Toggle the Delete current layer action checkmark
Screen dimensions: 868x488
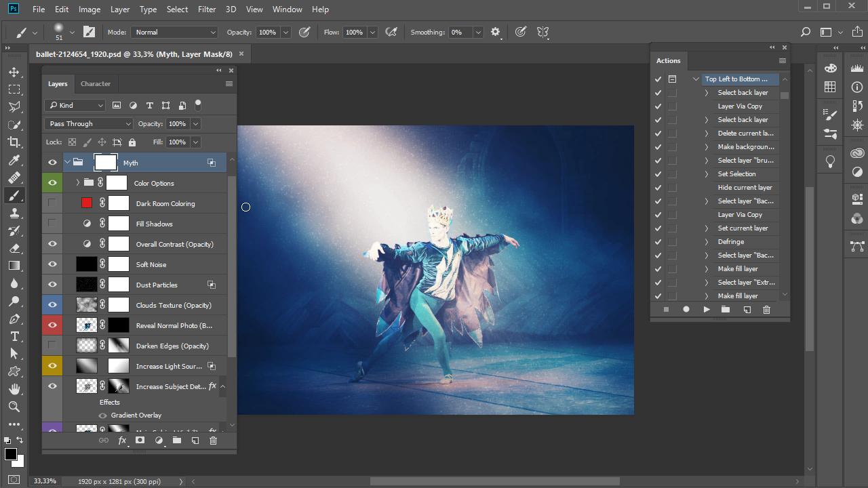point(658,134)
